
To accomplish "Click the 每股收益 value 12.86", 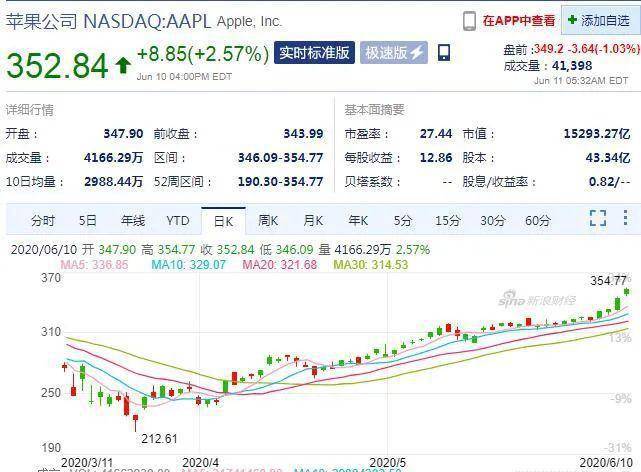I will coord(436,158).
